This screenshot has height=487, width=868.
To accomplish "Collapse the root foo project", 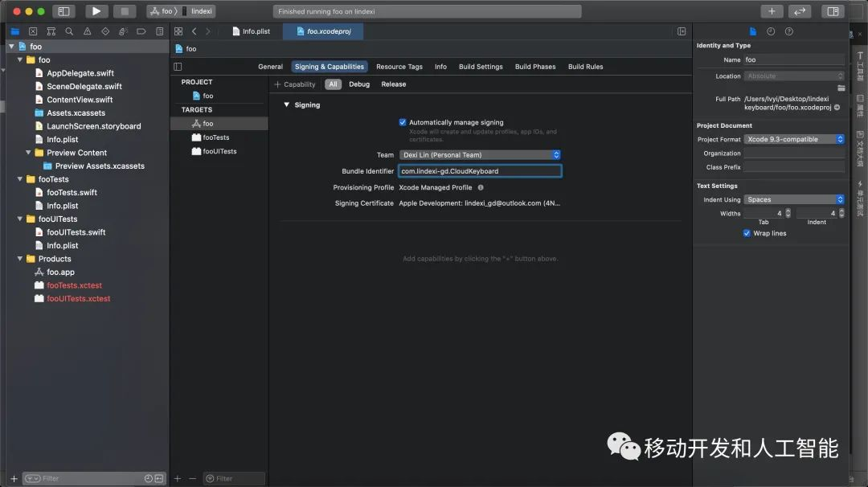I will [11, 47].
